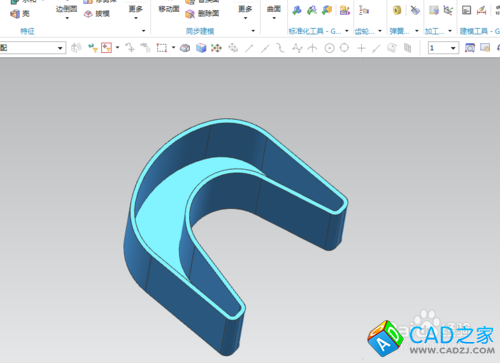
Task: Open the work layer number combo box
Action: tap(443, 48)
